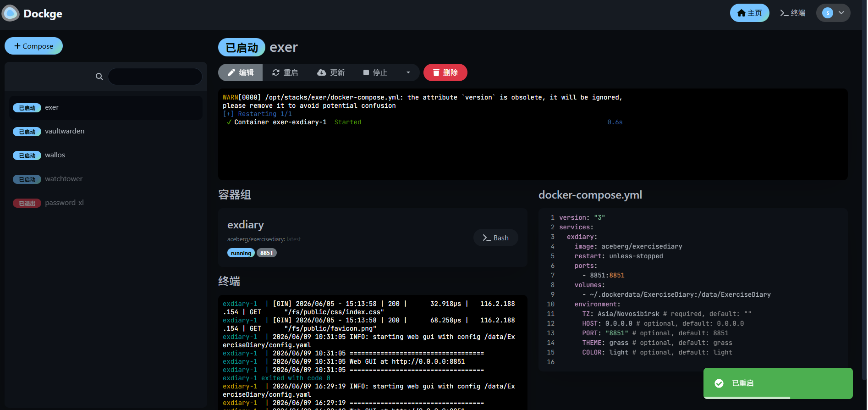This screenshot has height=410, width=868.
Task: Click the 'aceberg/exercisediary: latest' image label
Action: [264, 239]
